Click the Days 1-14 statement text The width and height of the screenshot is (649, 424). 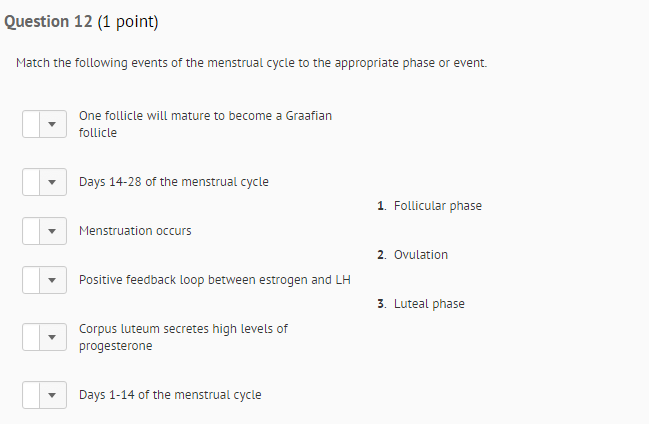(x=170, y=395)
